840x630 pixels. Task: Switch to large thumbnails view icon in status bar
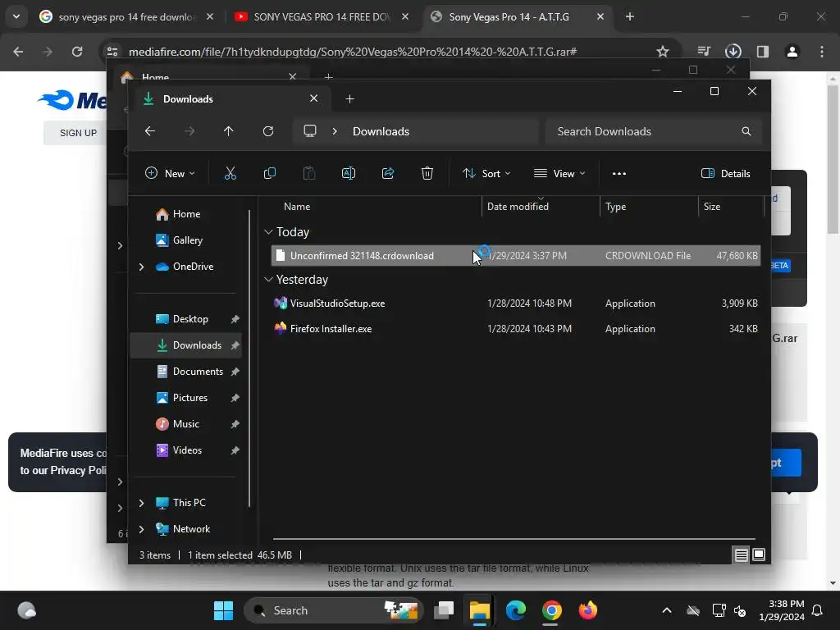759,555
